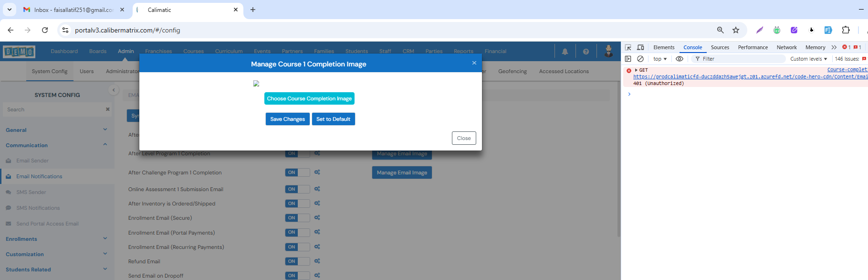Image resolution: width=868 pixels, height=280 pixels.
Task: Open settings gears for Online Assessment 1 Submission Email
Action: (317, 189)
